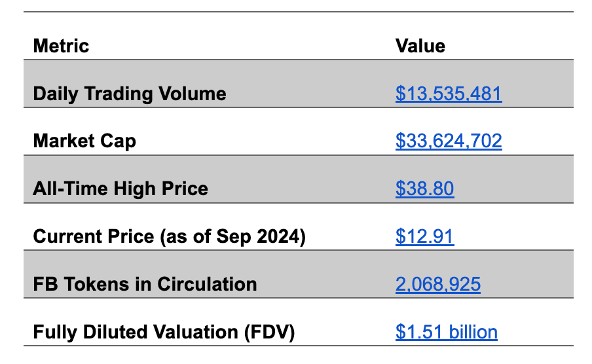
Task: Select the Daily Trading Volume label
Action: click(129, 94)
